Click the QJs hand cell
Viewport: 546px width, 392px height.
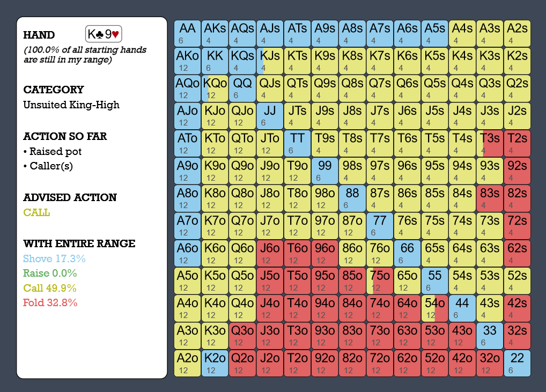point(270,88)
